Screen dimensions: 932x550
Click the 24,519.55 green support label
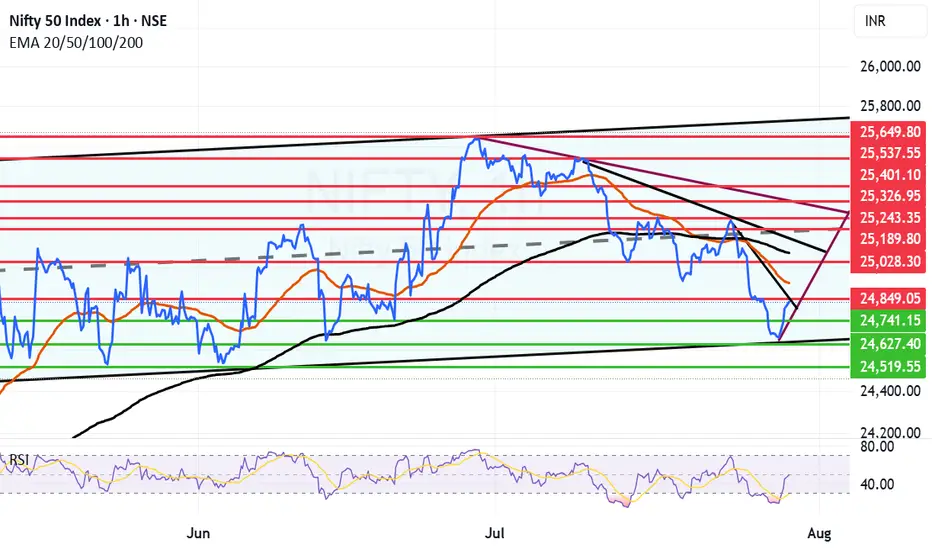pos(890,367)
